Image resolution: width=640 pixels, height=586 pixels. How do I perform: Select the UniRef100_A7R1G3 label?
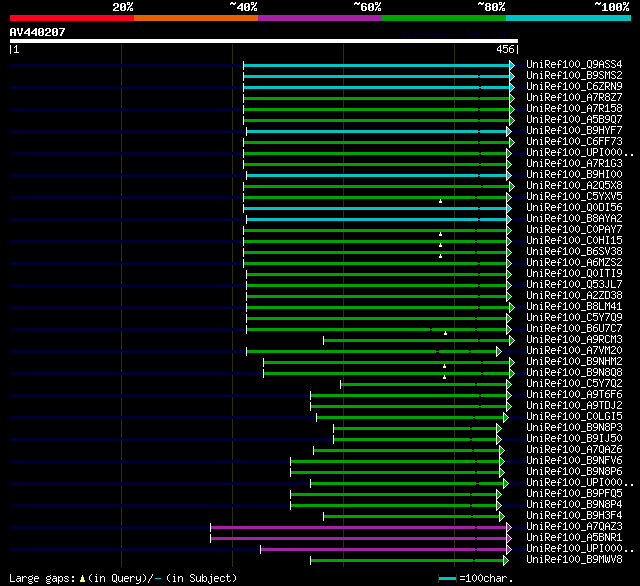click(x=574, y=164)
